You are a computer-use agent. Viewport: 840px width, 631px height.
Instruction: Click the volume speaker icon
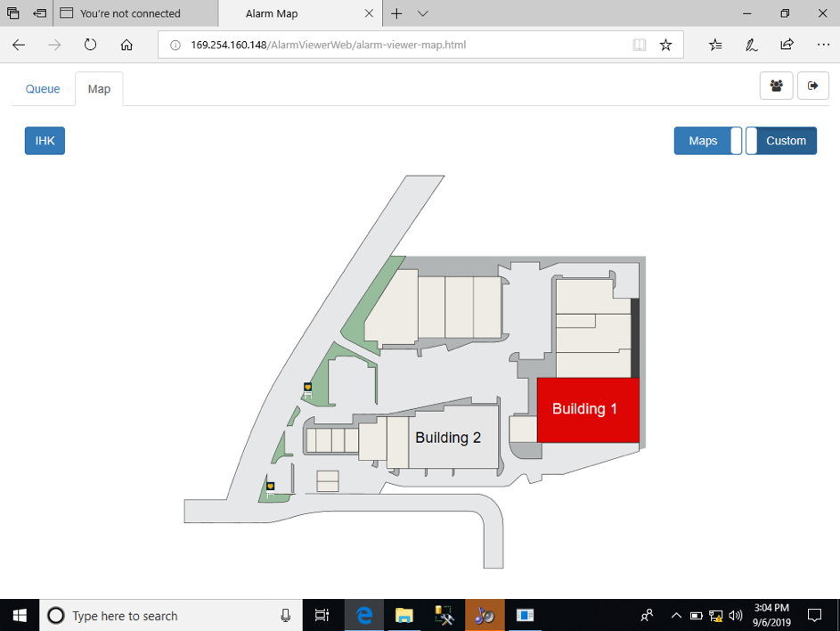coord(736,616)
